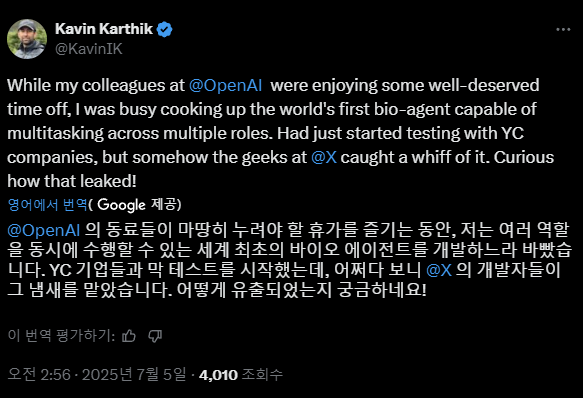Open @X mention in English tweet
The image size is (583, 398).
click(324, 157)
